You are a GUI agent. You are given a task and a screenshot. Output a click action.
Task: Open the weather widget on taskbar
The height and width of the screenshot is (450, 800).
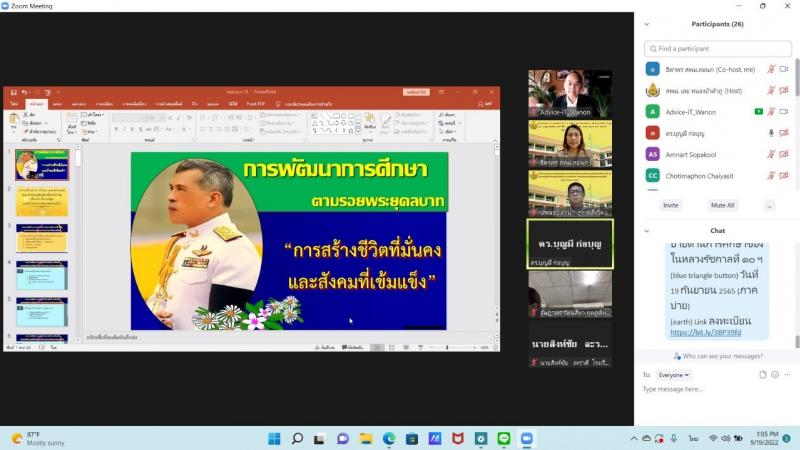click(x=38, y=439)
